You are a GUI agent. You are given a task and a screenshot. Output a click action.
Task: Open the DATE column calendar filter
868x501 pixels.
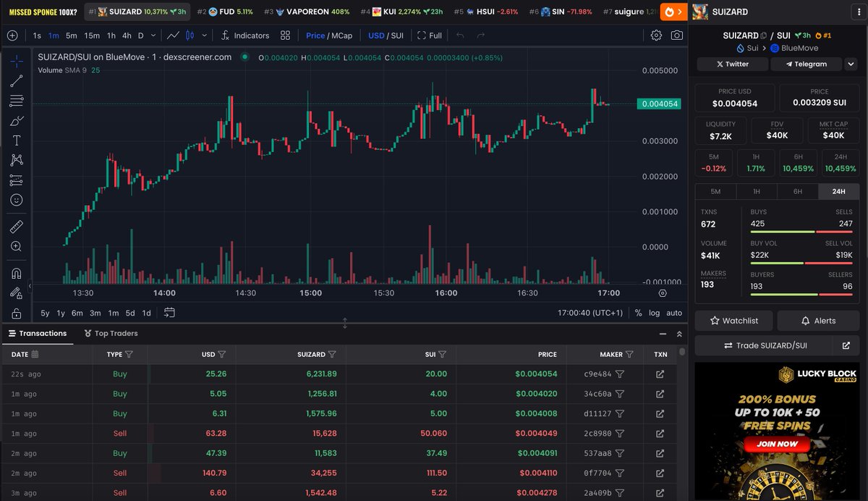coord(35,355)
